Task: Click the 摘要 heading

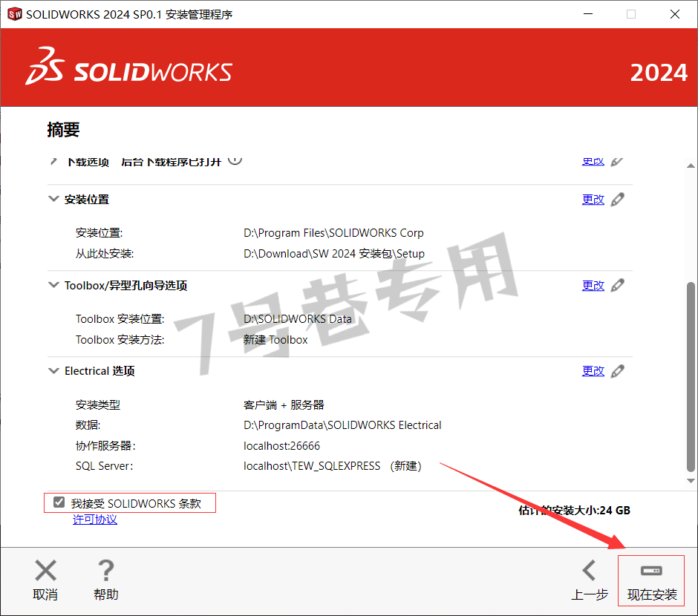Action: pyautogui.click(x=63, y=130)
